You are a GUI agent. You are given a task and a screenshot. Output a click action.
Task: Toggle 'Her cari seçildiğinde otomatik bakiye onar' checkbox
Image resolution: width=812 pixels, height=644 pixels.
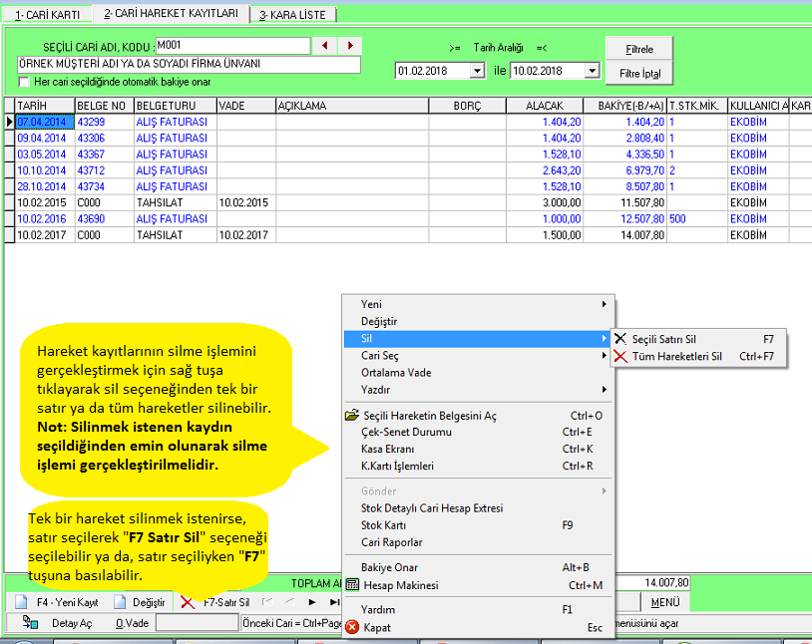(x=24, y=82)
